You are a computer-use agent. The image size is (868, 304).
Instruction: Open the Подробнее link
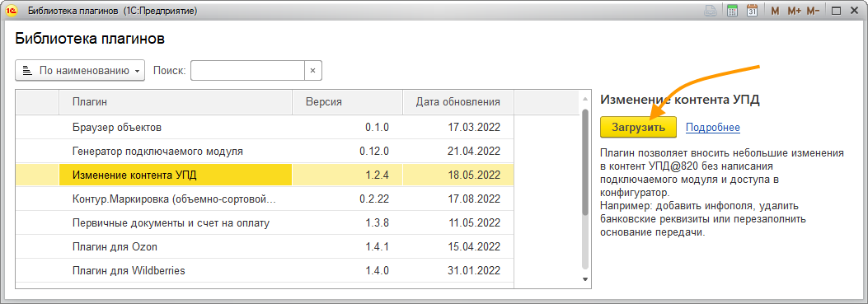click(712, 128)
